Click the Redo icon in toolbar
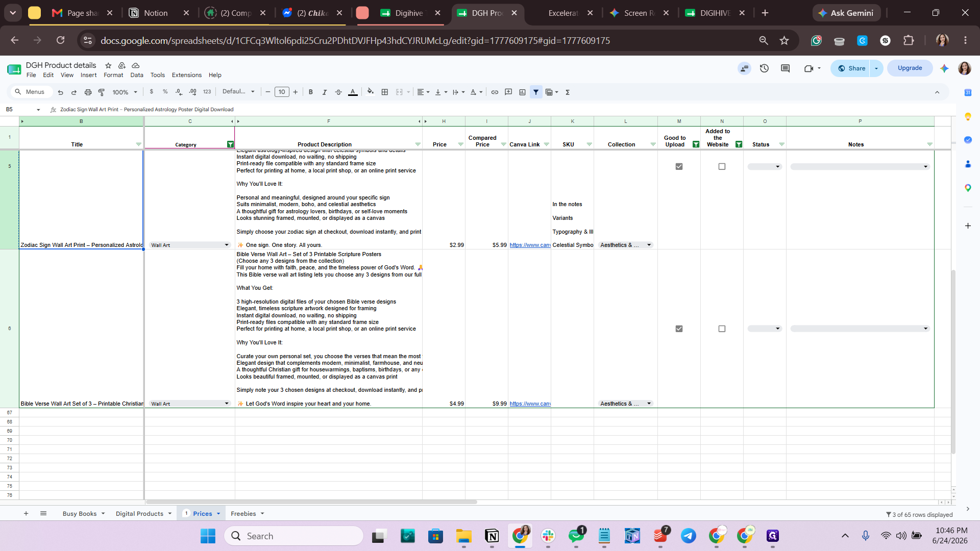The width and height of the screenshot is (980, 551). click(x=74, y=92)
